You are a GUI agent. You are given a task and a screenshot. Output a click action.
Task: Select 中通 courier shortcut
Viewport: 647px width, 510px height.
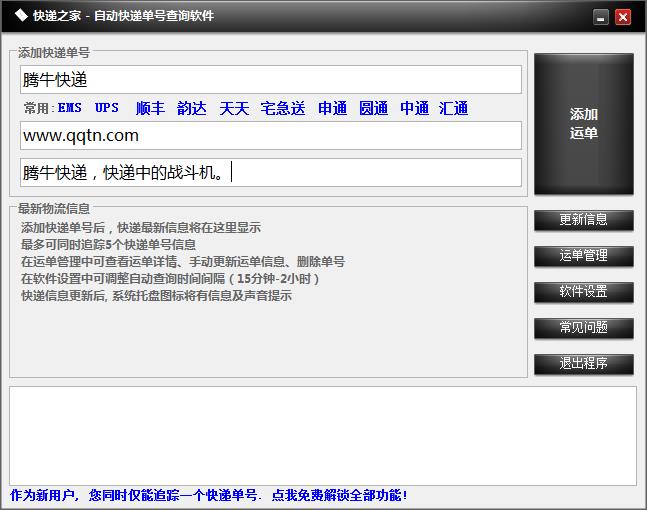(x=414, y=108)
